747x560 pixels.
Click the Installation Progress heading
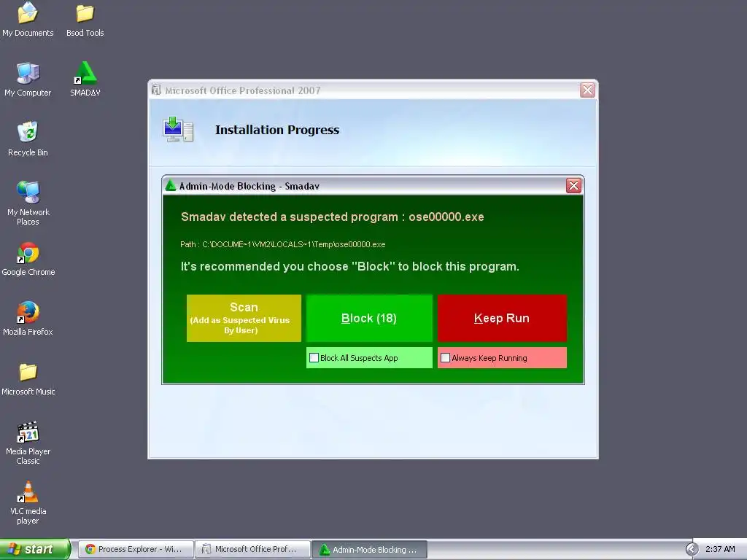click(277, 130)
